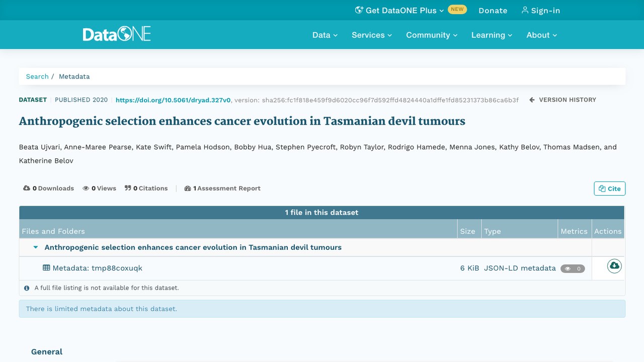Image resolution: width=644 pixels, height=362 pixels.
Task: Go to Search breadcrumb
Action: (37, 76)
